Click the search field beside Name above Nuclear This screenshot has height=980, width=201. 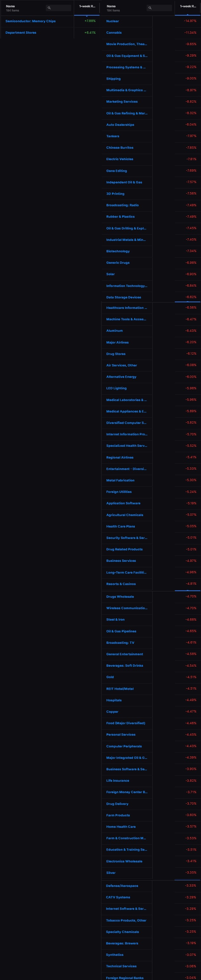coord(160,8)
